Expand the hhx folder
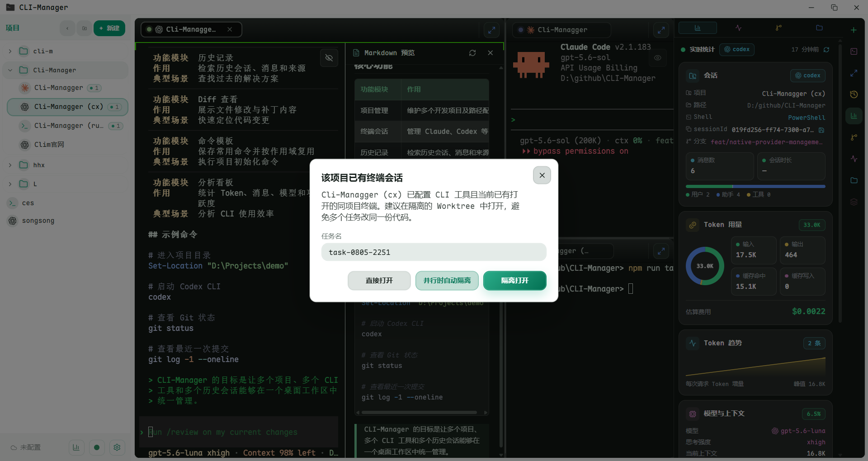 [10, 165]
